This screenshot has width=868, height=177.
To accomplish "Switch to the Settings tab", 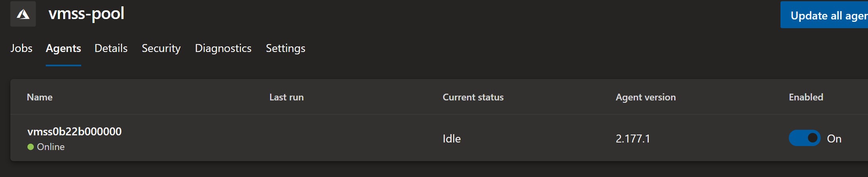I will click(x=286, y=48).
